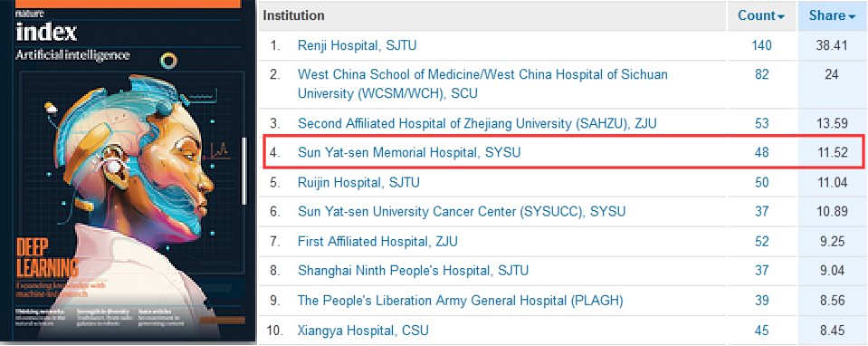The image size is (868, 346).
Task: Open The People's Liberation Army General Hospital
Action: 461,301
